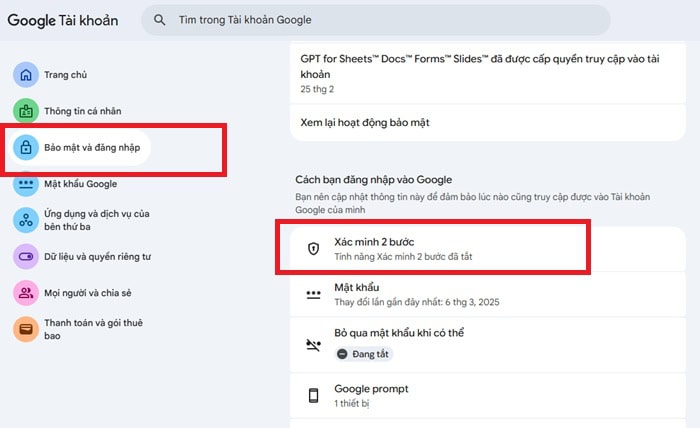Click the Dữ liệu và quyền riêng tư icon
Screen dimensions: 700x428
[25, 257]
